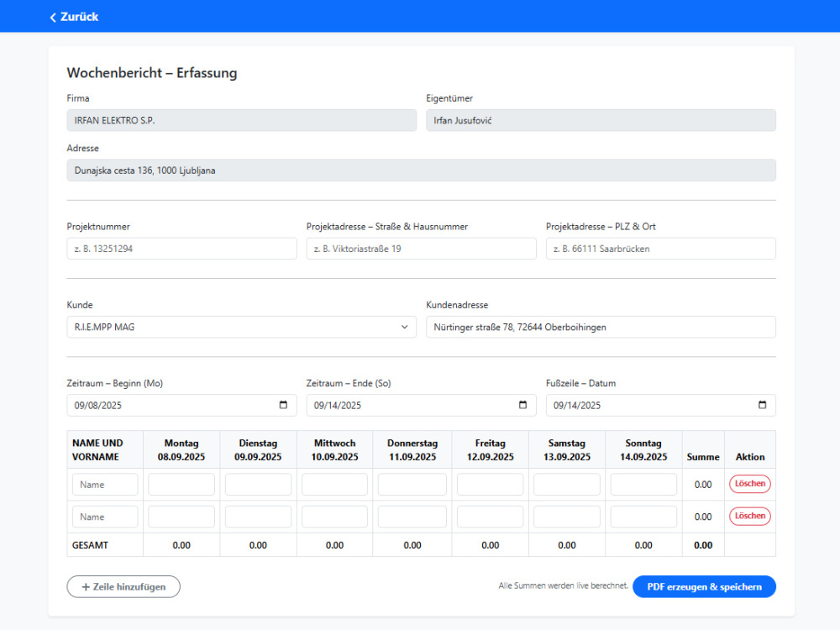Click second row Sonntag hours field
The height and width of the screenshot is (630, 840).
tap(643, 517)
